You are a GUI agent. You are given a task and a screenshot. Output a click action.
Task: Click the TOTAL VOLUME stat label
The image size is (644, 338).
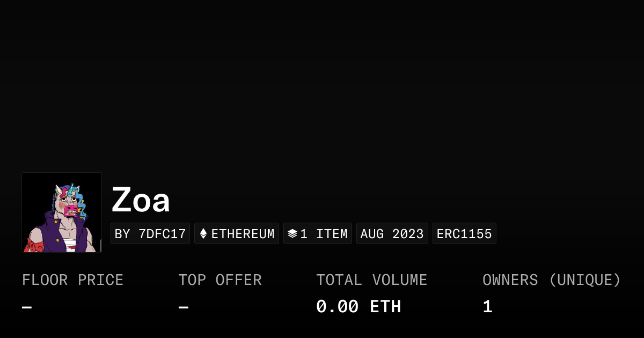(371, 280)
